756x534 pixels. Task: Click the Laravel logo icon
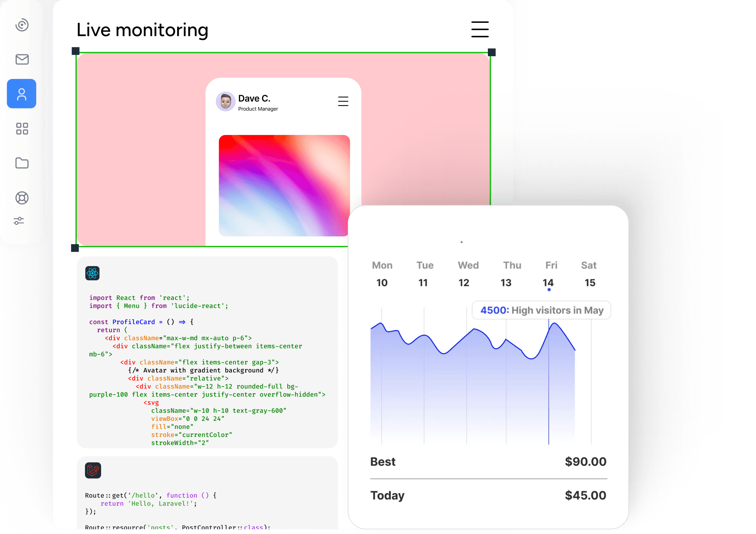point(93,470)
